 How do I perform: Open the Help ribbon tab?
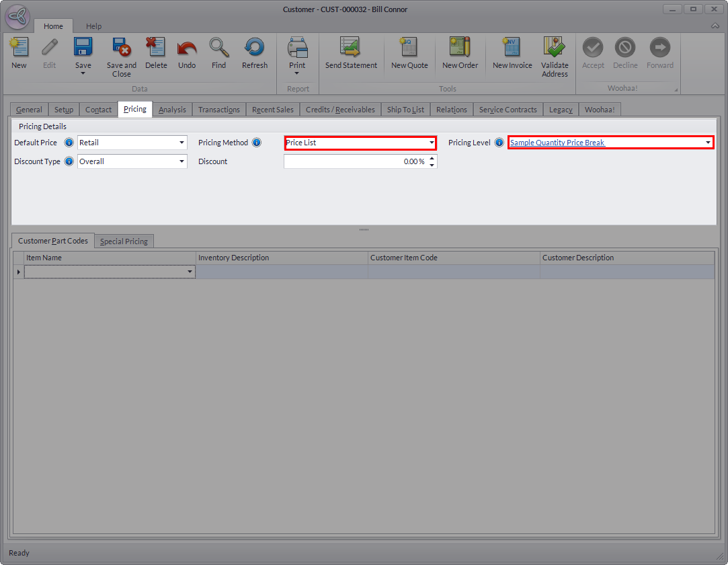pos(94,26)
